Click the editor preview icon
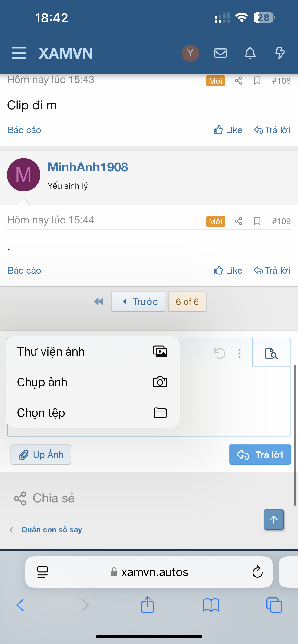This screenshot has width=298, height=644. pyautogui.click(x=271, y=353)
